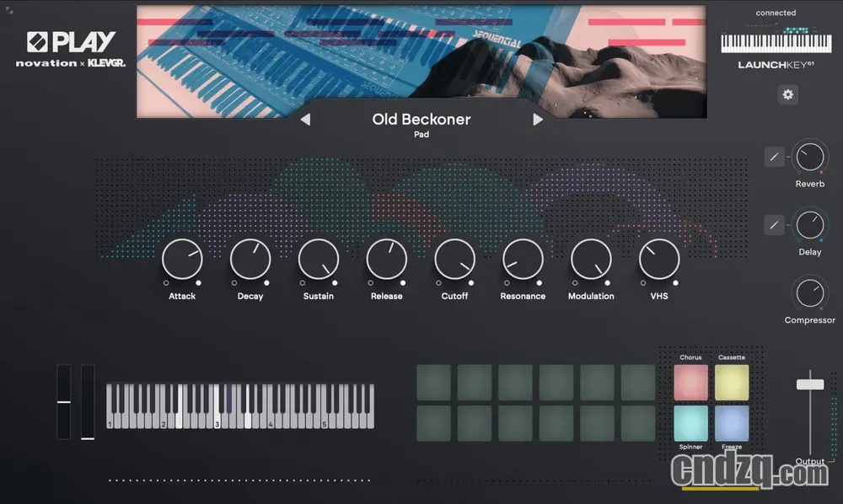Go to next preset with right arrow
The height and width of the screenshot is (504, 843).
coord(538,120)
